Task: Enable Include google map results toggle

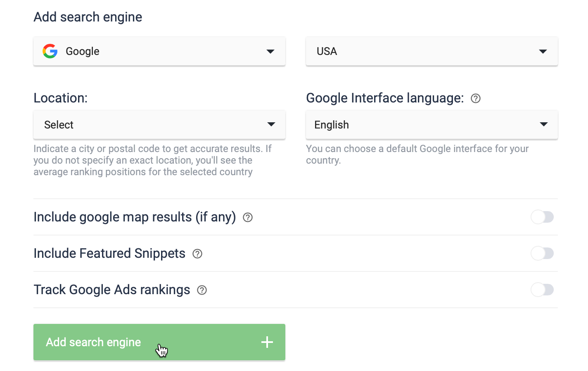Action: 542,217
